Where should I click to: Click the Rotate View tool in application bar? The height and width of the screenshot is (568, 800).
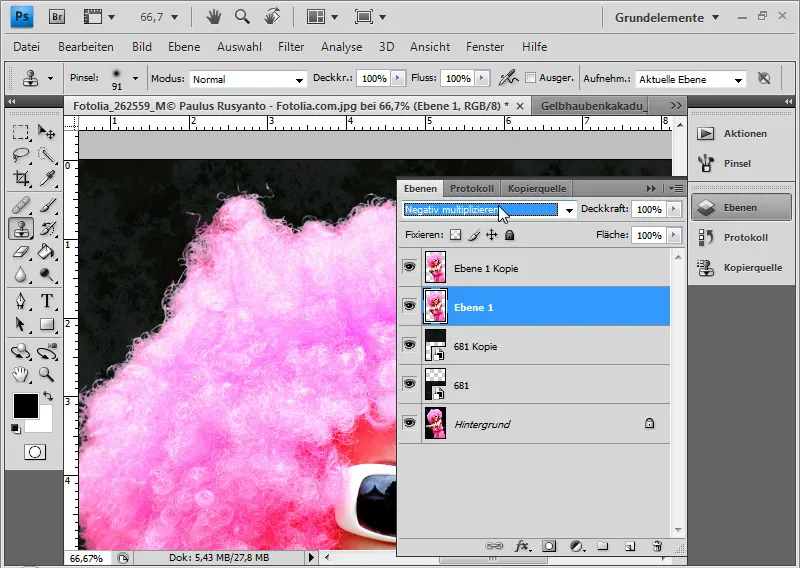pos(272,17)
